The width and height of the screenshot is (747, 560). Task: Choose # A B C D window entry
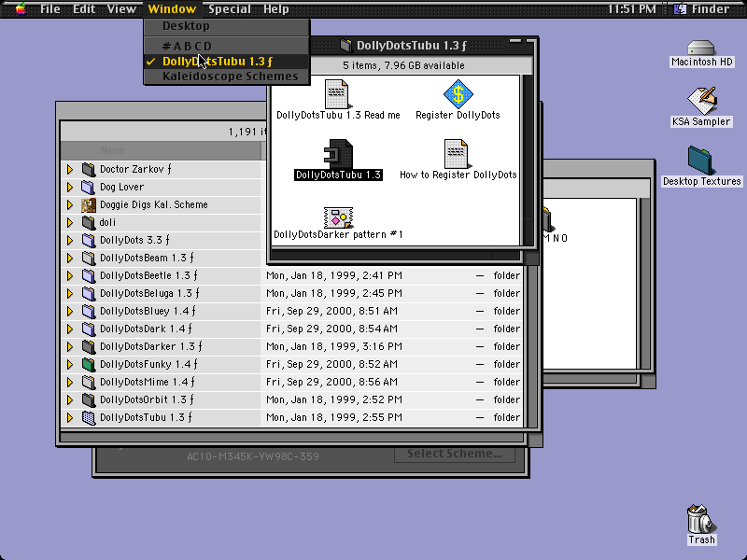point(227,46)
